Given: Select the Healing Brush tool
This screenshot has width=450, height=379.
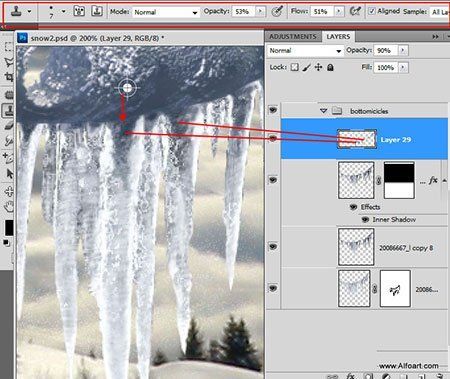Looking at the screenshot, I should pos(9,95).
